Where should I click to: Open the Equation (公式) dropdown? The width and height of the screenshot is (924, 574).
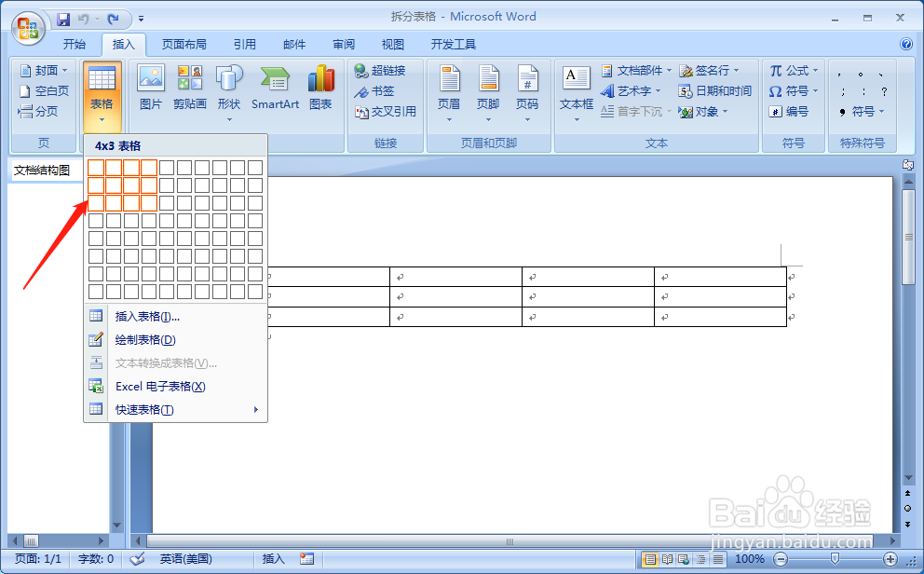794,71
